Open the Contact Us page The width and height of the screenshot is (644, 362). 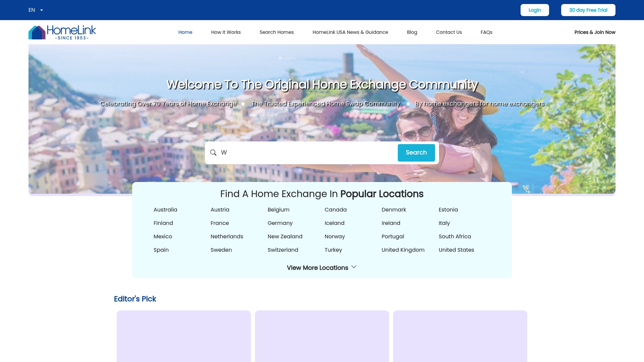pos(449,32)
